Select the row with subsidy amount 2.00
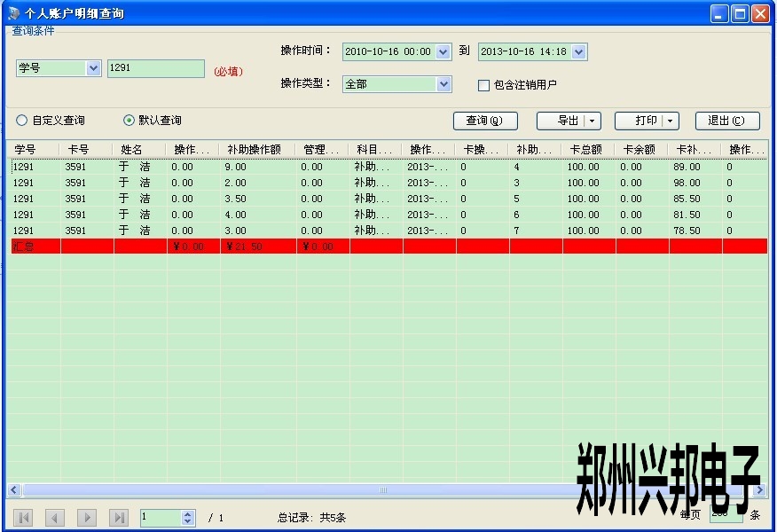This screenshot has height=532, width=777. (389, 183)
